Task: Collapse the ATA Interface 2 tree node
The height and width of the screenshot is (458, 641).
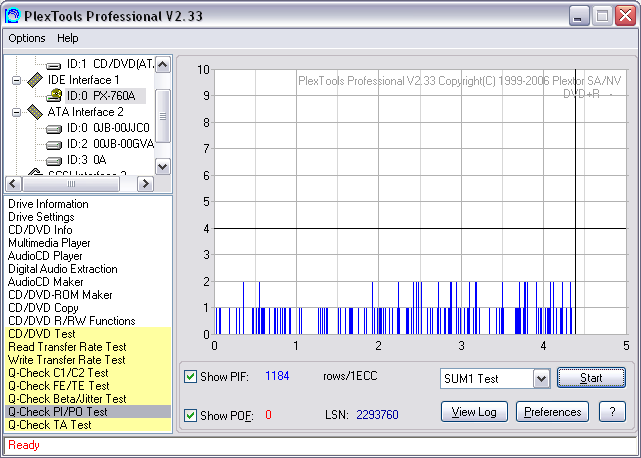Action: (x=16, y=112)
